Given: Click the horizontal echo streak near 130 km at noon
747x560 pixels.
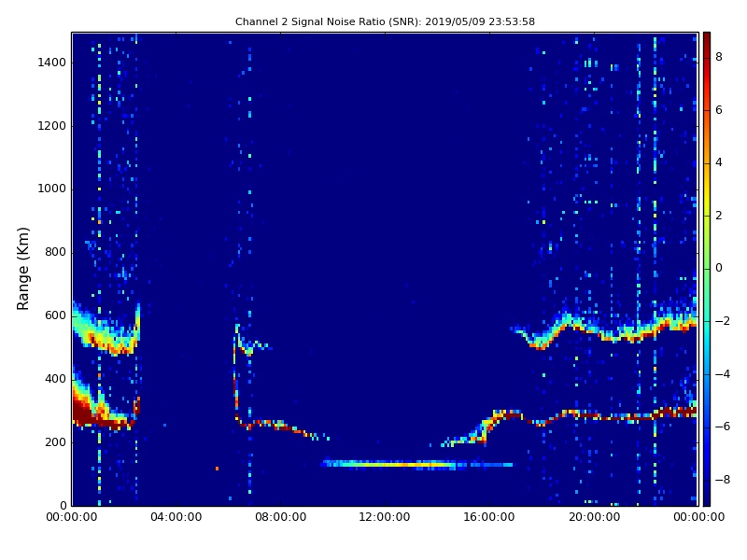Looking at the screenshot, I should 417,464.
